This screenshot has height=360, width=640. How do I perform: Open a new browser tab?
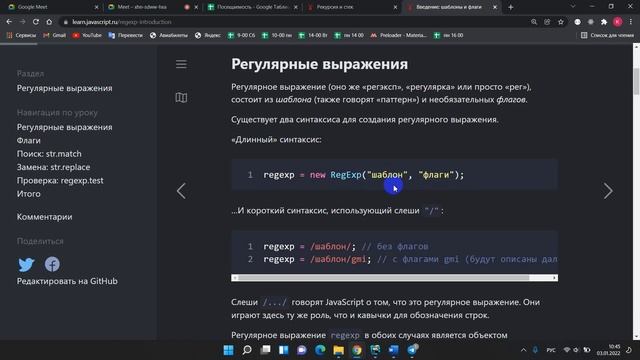click(511, 7)
